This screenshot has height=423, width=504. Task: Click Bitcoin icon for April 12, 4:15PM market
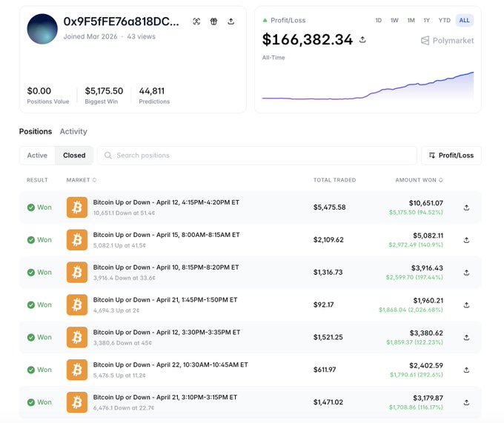click(x=77, y=207)
